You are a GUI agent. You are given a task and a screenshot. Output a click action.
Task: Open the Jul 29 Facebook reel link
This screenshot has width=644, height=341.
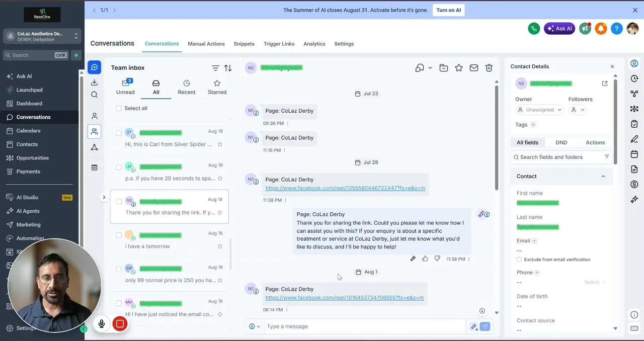click(345, 188)
